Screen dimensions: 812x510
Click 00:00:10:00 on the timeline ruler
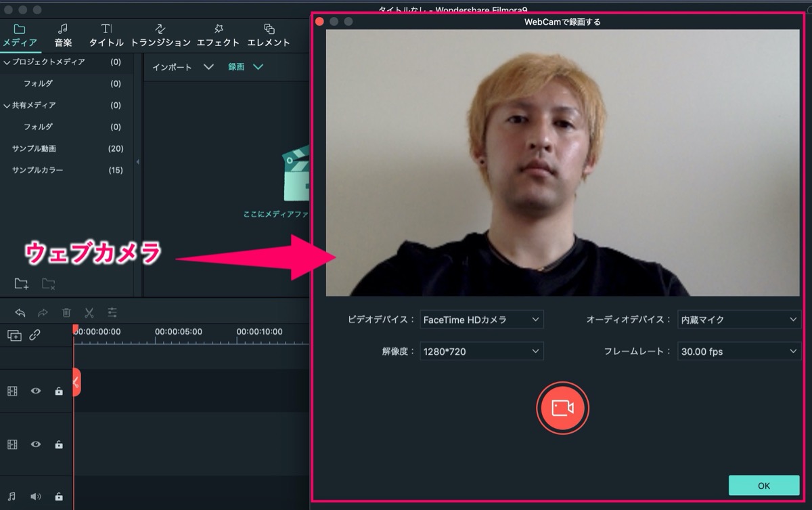260,332
